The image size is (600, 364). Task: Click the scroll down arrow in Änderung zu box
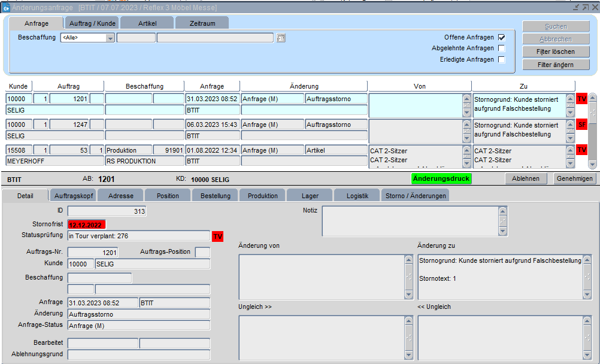[587, 295]
